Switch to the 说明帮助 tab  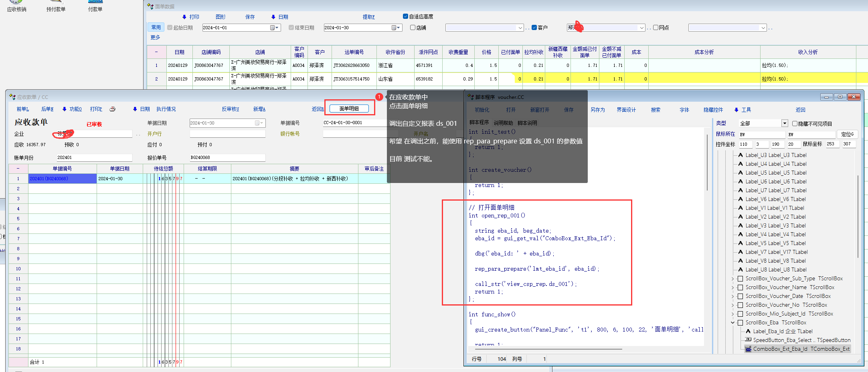(503, 123)
